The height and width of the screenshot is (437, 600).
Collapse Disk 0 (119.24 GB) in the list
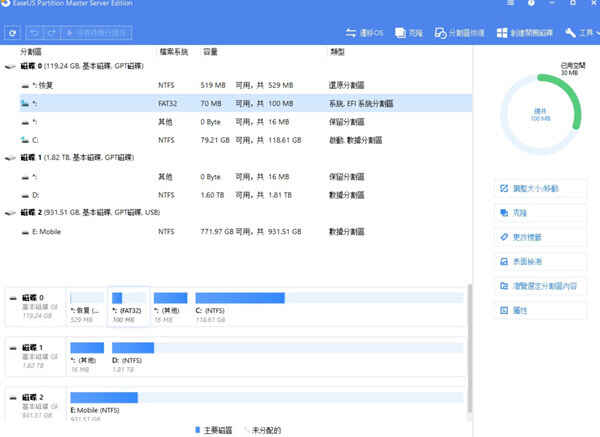click(x=10, y=67)
